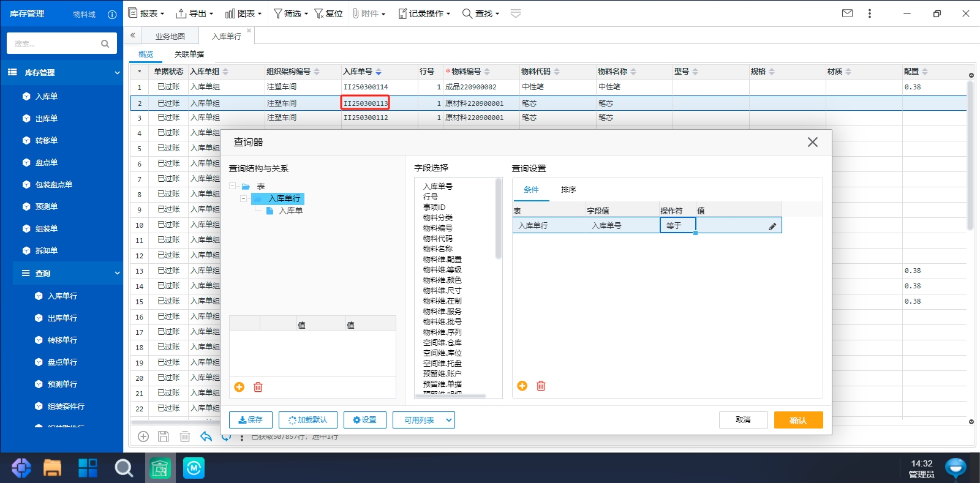This screenshot has width=980, height=483.
Task: Open the 可用列表 dropdown
Action: [x=424, y=420]
